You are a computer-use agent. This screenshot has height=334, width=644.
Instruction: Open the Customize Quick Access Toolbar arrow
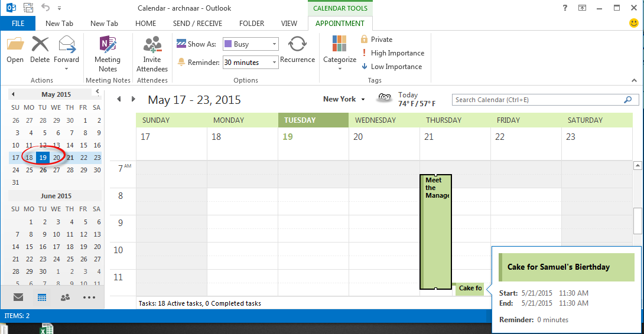59,8
